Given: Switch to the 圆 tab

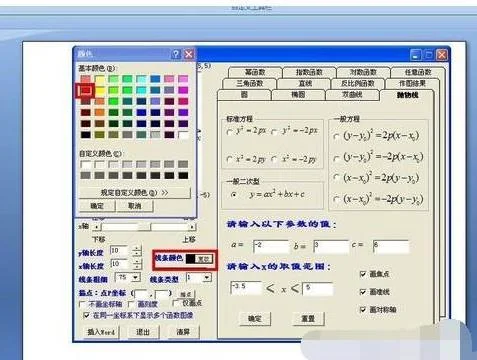Looking at the screenshot, I should point(244,95).
